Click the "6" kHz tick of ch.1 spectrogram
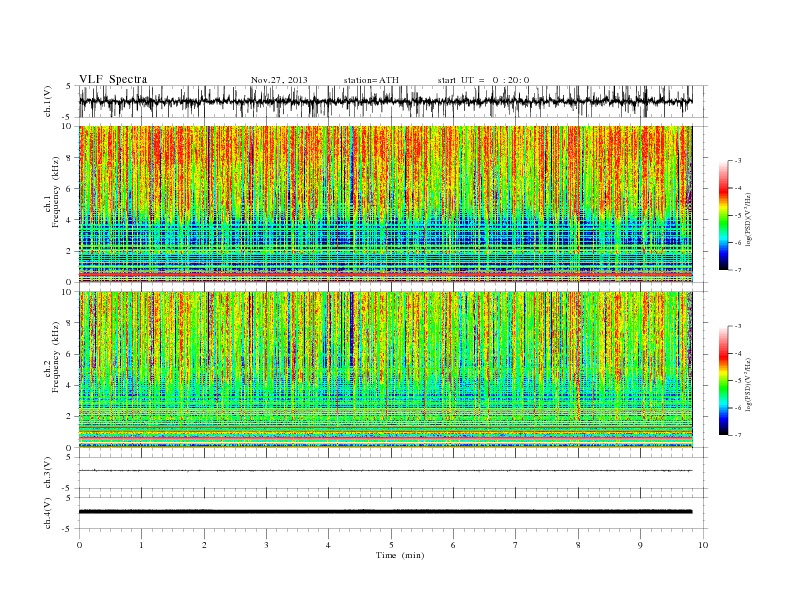 click(x=70, y=188)
